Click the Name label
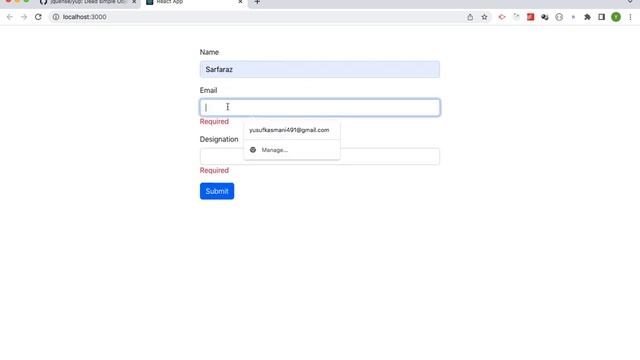640x360 pixels. pos(209,52)
